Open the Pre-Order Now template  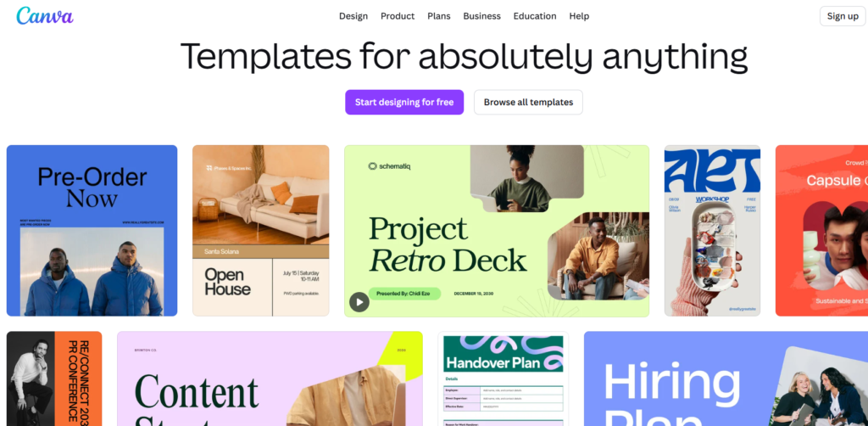[92, 231]
